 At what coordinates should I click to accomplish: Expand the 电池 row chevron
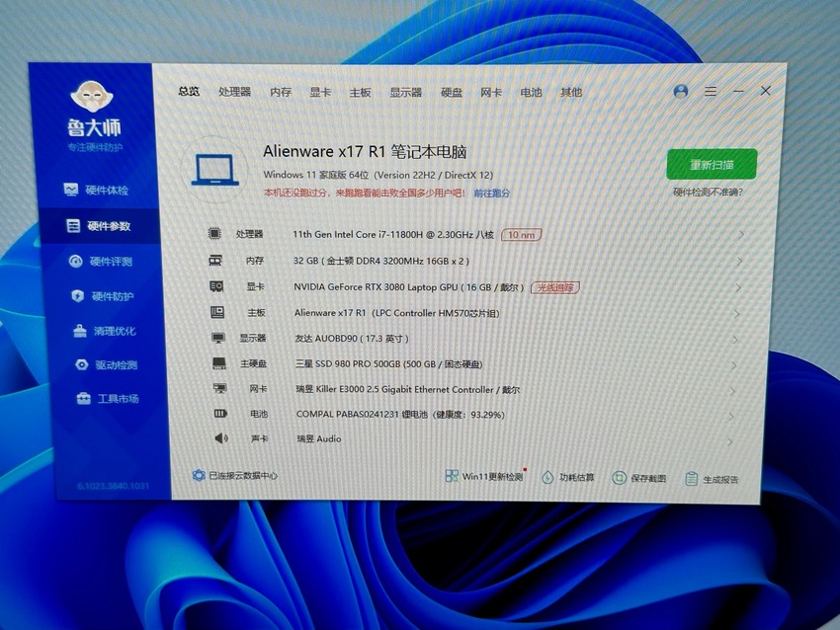731,417
